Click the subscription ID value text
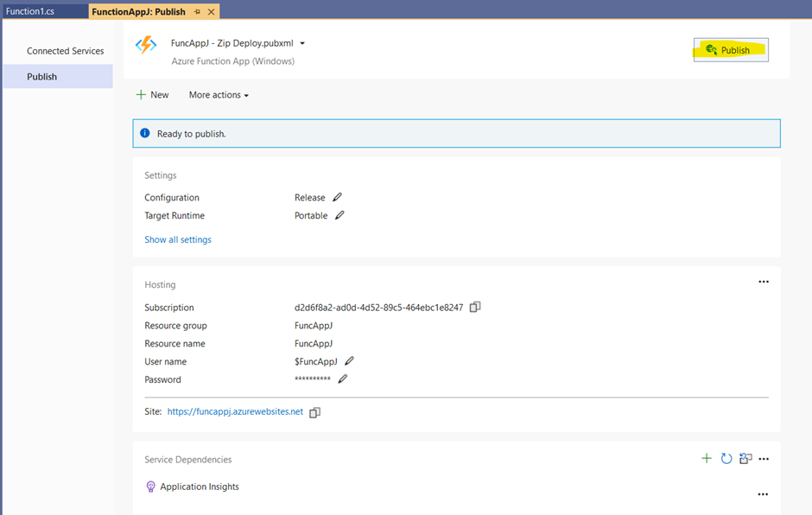812x515 pixels. coord(378,308)
